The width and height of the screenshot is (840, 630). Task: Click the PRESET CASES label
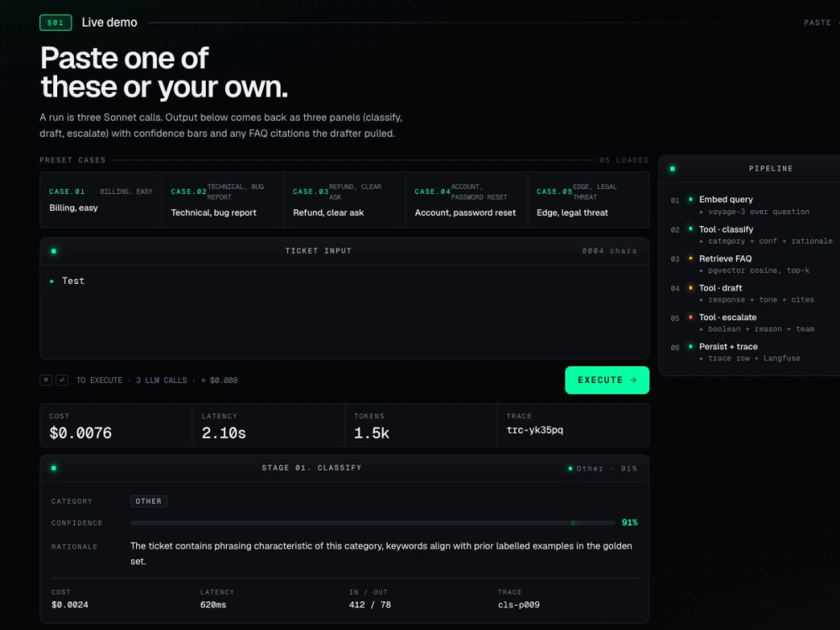tap(72, 160)
